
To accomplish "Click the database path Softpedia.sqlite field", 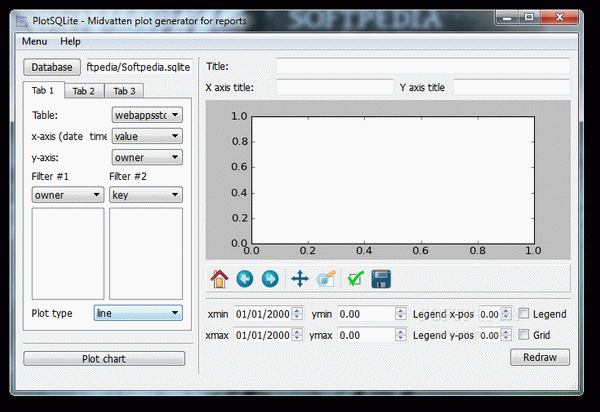I will coord(139,67).
